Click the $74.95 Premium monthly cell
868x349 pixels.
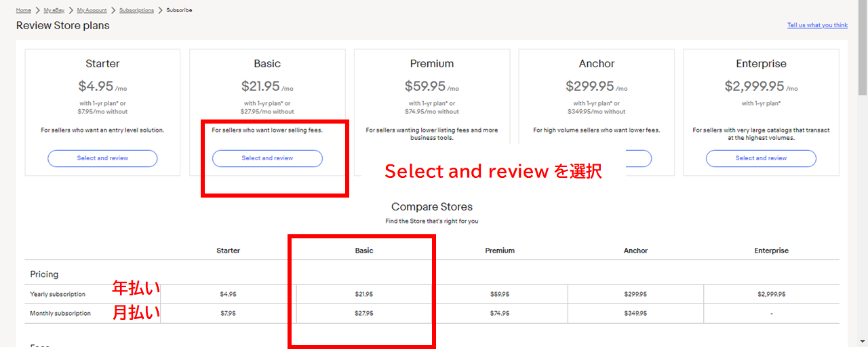(x=500, y=314)
